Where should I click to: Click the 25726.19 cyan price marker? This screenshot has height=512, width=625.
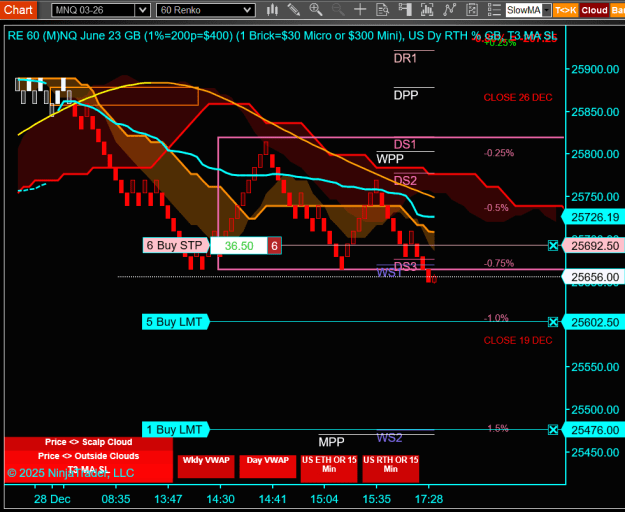(593, 218)
